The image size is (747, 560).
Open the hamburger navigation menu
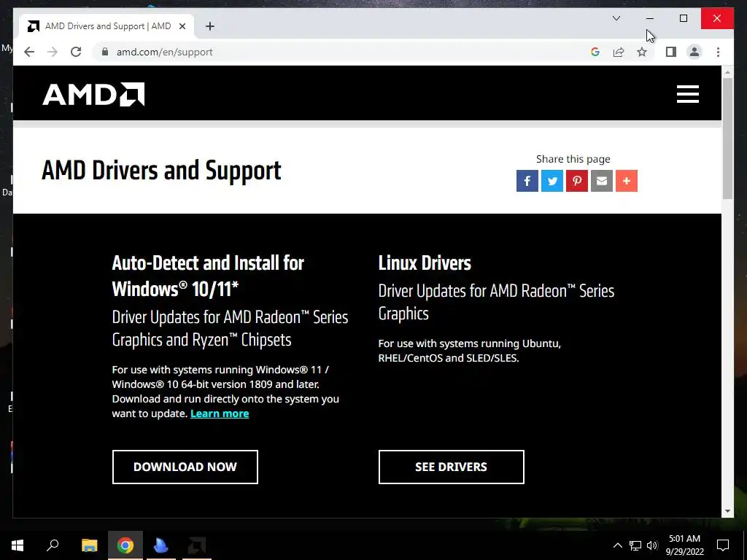click(x=687, y=94)
